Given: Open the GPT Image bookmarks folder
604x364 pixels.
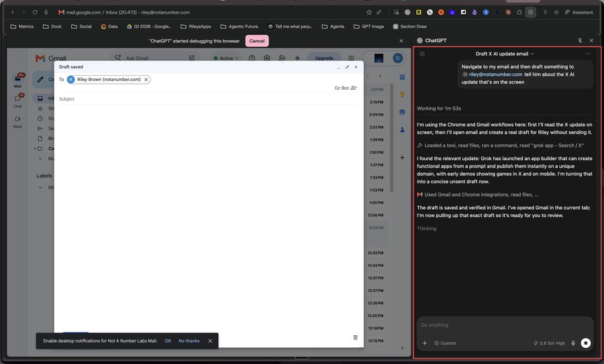Looking at the screenshot, I should point(368,27).
